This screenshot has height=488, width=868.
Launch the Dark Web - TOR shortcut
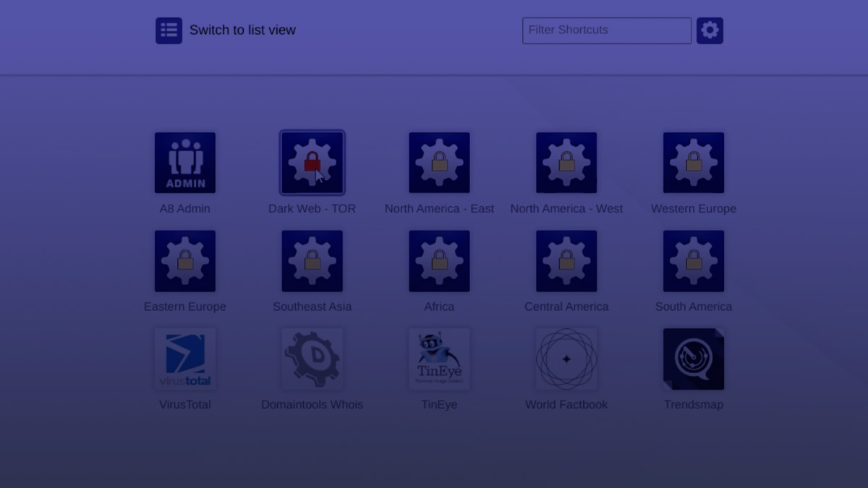(x=312, y=163)
